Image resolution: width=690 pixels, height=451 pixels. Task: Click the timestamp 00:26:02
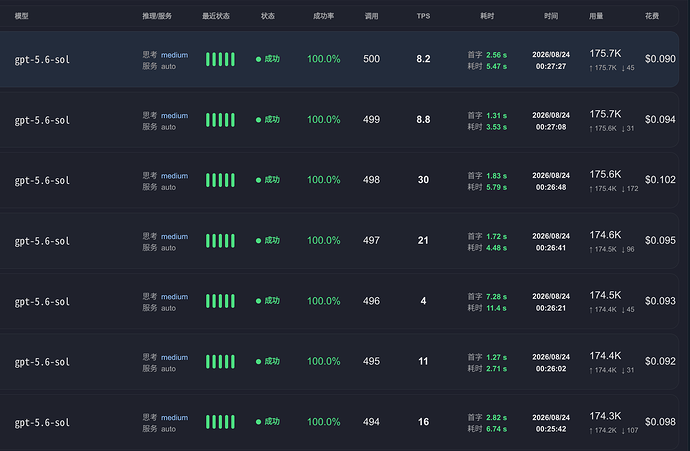(551, 369)
